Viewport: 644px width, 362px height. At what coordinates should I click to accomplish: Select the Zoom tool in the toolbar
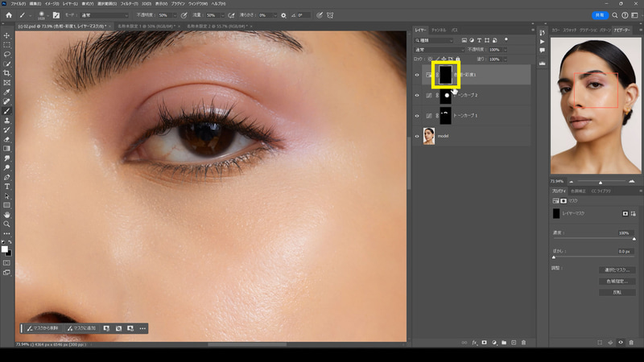point(6,224)
